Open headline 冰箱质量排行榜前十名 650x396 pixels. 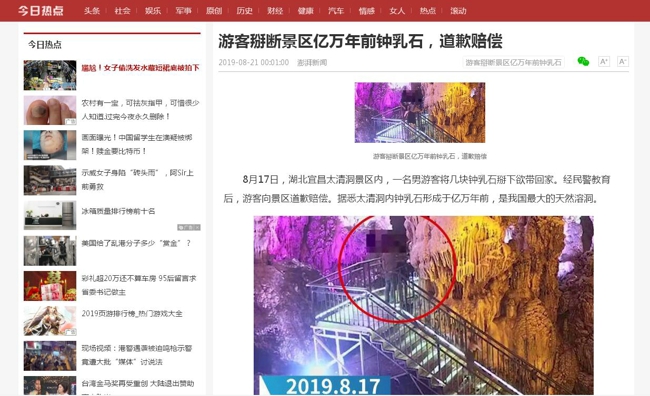[x=118, y=211]
